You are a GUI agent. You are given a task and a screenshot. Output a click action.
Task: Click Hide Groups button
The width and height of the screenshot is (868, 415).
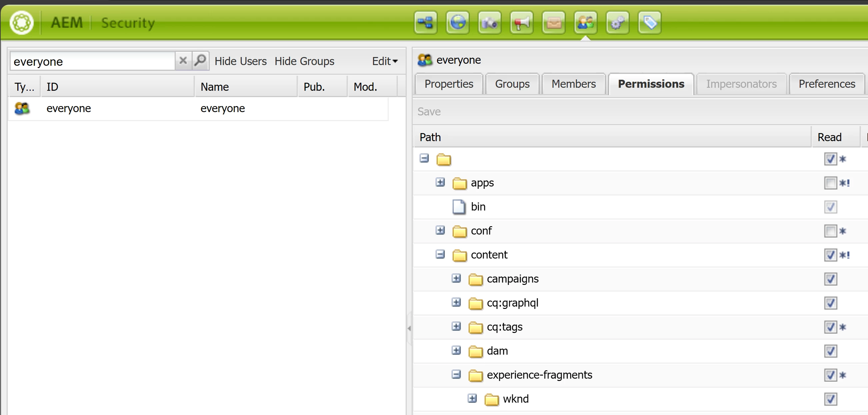[x=304, y=61]
